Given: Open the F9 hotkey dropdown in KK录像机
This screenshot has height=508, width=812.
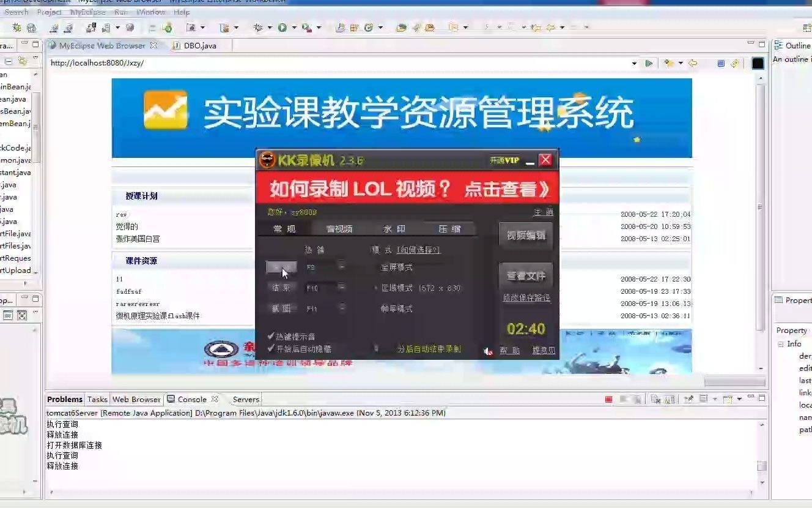Looking at the screenshot, I should 341,266.
